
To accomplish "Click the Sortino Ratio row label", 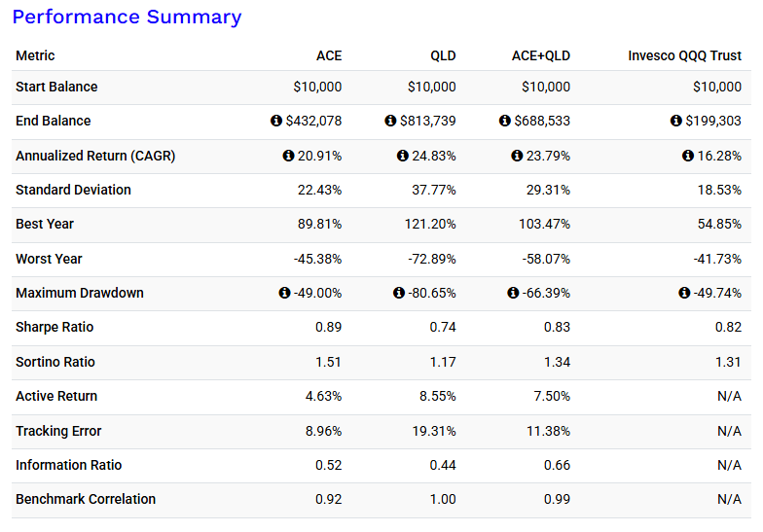I will (54, 362).
